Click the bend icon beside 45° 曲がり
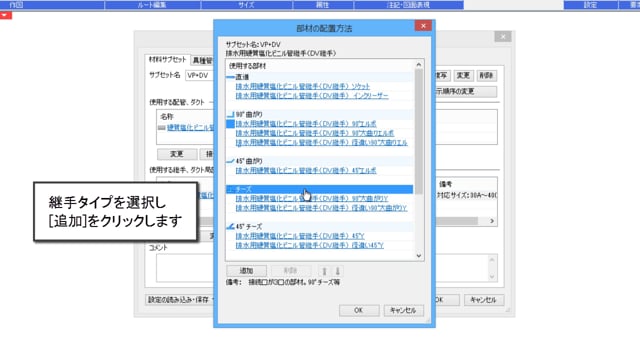Screen dimensions: 640x360 point(230,161)
